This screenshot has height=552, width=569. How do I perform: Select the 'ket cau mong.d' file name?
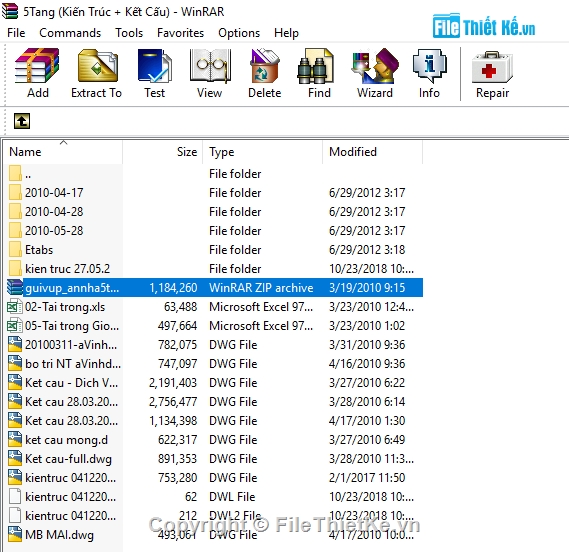66,439
